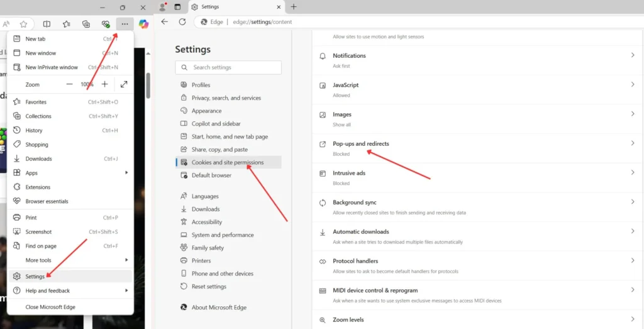Select Browser essentials menu entry
Screen dimensions: 644x329
click(70, 201)
